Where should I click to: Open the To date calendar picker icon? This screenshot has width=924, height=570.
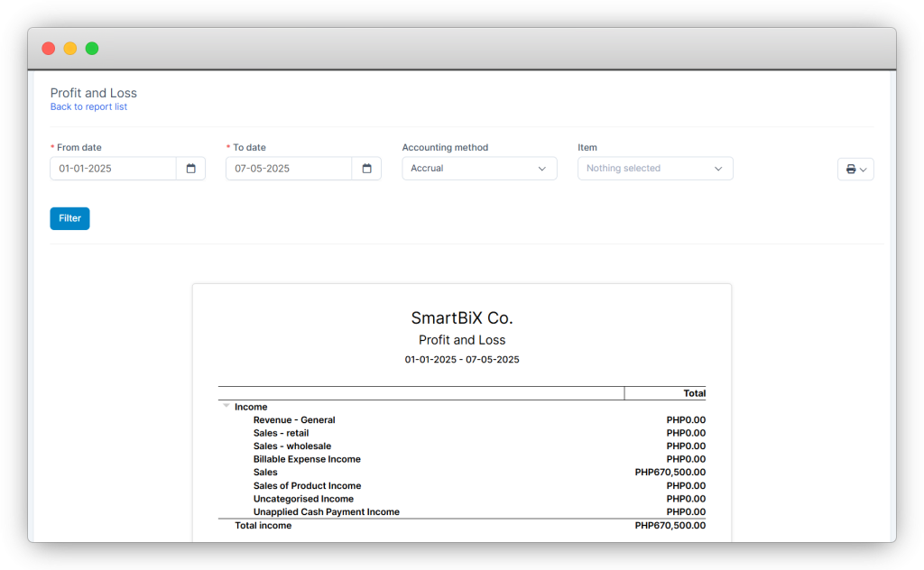366,169
